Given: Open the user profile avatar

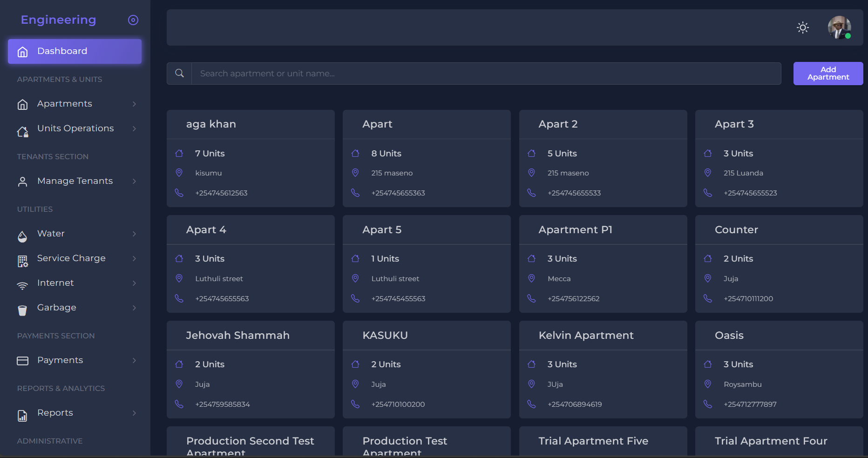Looking at the screenshot, I should pos(839,27).
